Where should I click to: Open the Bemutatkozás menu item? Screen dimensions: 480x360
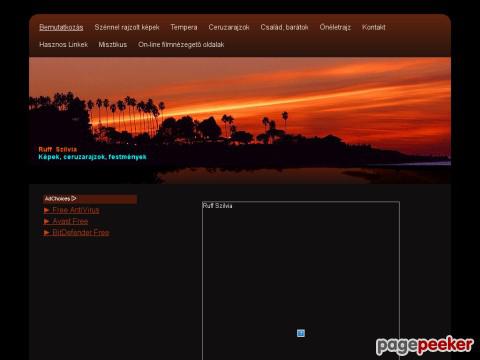61,27
